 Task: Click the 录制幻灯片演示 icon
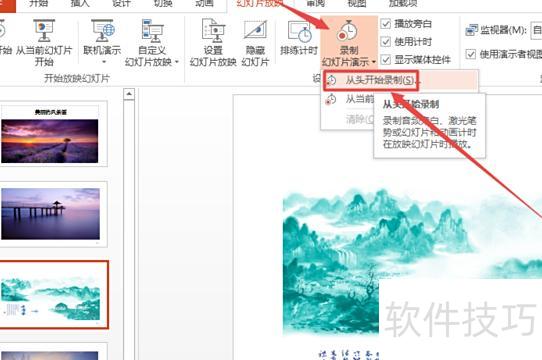(347, 30)
